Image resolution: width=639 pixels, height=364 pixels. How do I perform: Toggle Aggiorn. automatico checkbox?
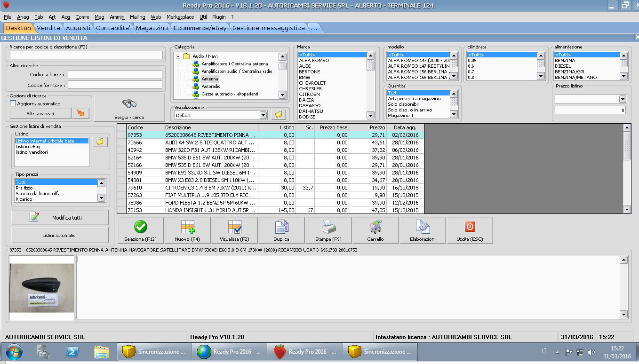[x=13, y=103]
